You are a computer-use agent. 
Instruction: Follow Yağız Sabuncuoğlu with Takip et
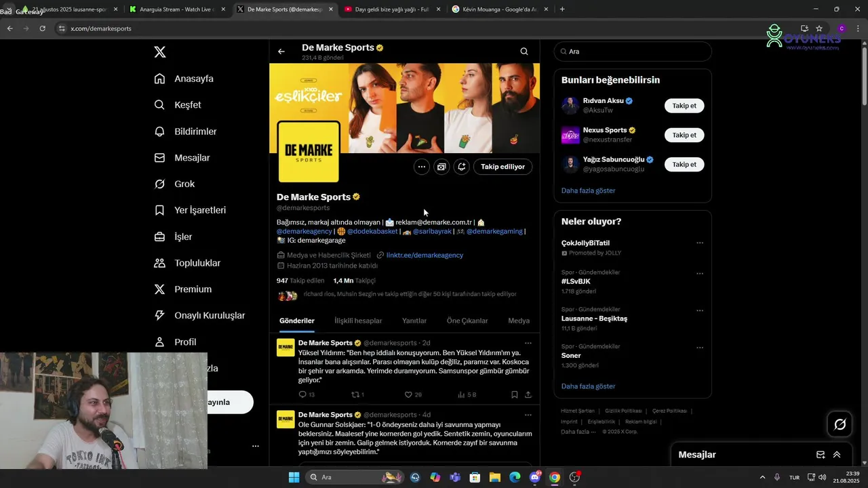coord(684,165)
